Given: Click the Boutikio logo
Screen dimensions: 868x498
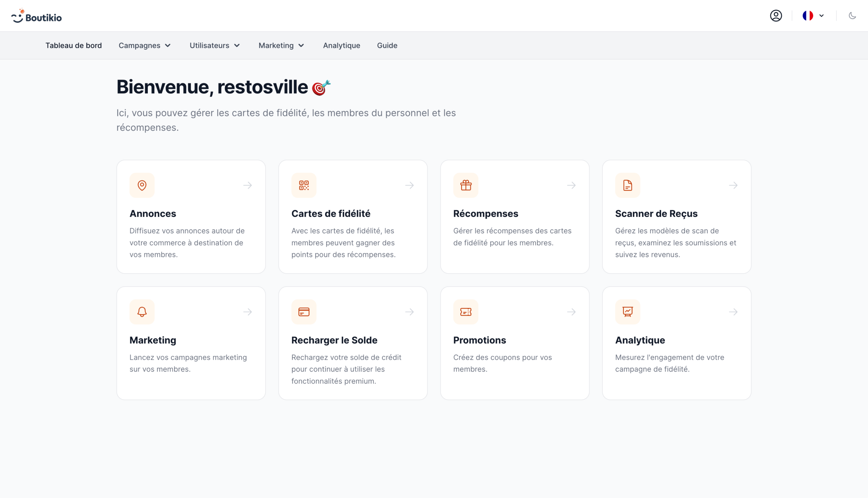Looking at the screenshot, I should pyautogui.click(x=37, y=16).
